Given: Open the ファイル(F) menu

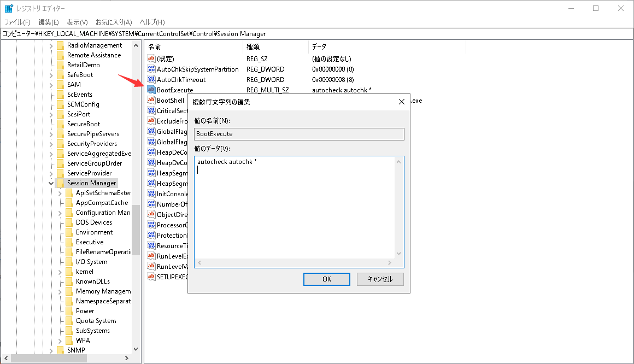Looking at the screenshot, I should (x=17, y=22).
